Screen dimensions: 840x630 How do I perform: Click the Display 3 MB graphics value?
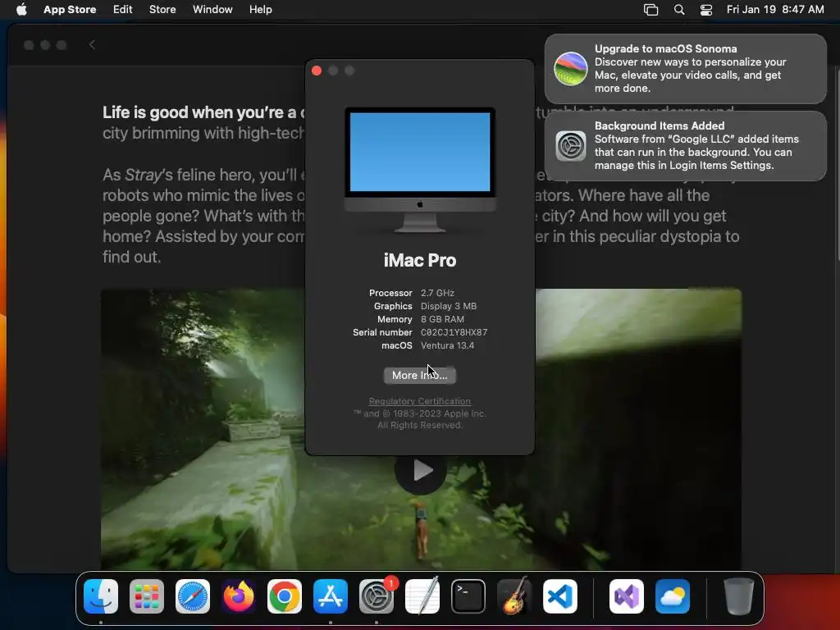click(x=449, y=306)
